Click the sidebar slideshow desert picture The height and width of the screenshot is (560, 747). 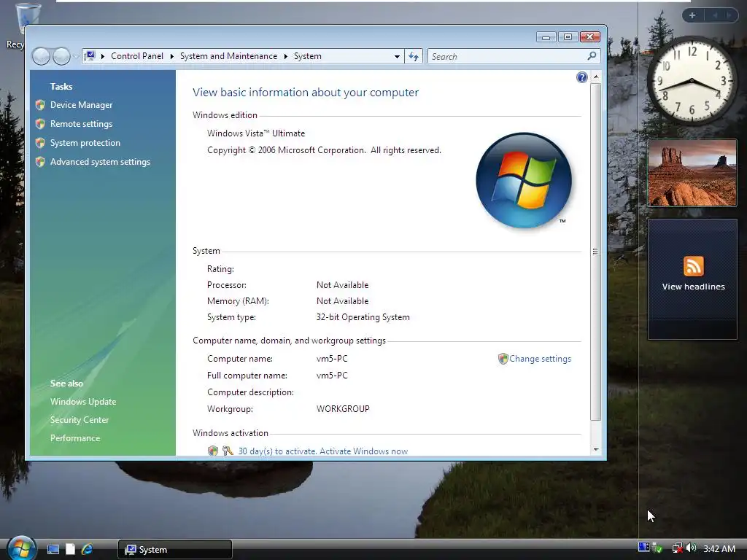coord(692,173)
